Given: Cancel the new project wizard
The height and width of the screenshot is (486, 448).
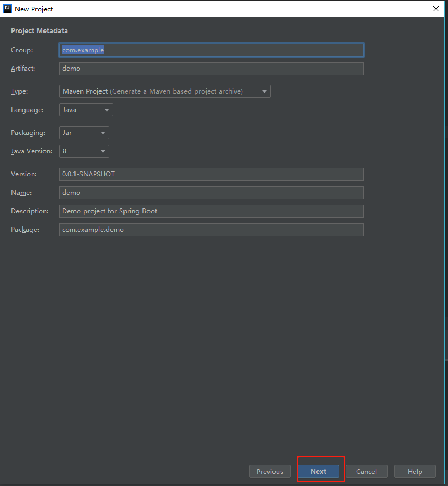Looking at the screenshot, I should [x=366, y=471].
